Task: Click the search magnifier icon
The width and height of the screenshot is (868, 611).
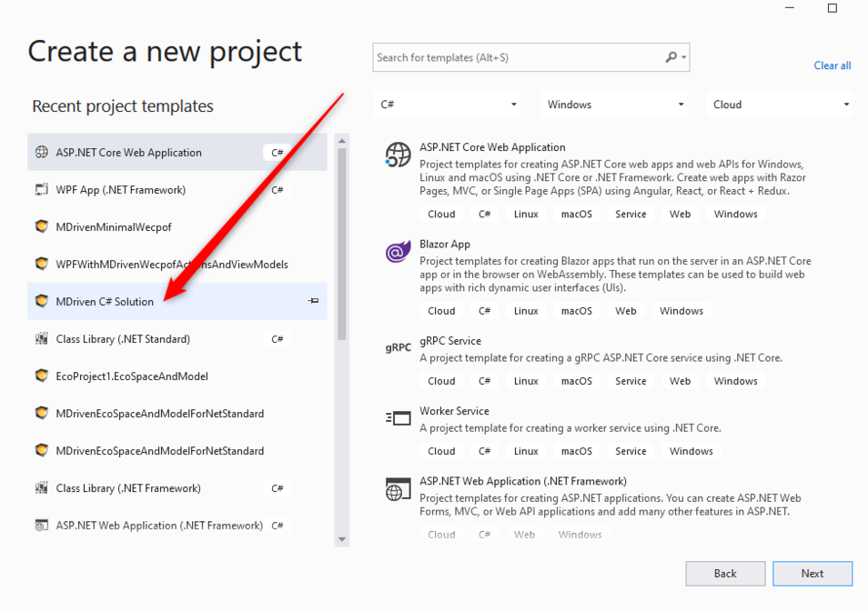Action: pyautogui.click(x=671, y=57)
